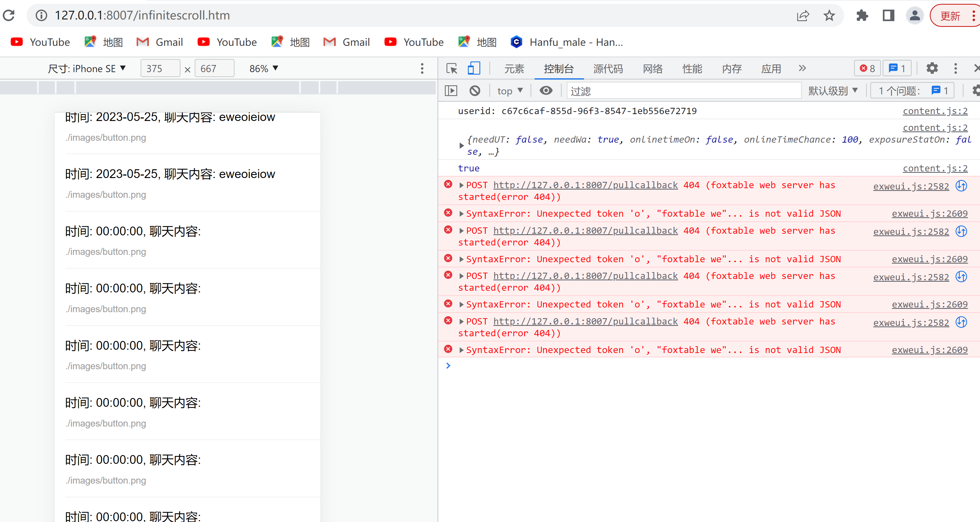Open content.js:2 link beside true line
Image resolution: width=980 pixels, height=522 pixels.
point(935,168)
